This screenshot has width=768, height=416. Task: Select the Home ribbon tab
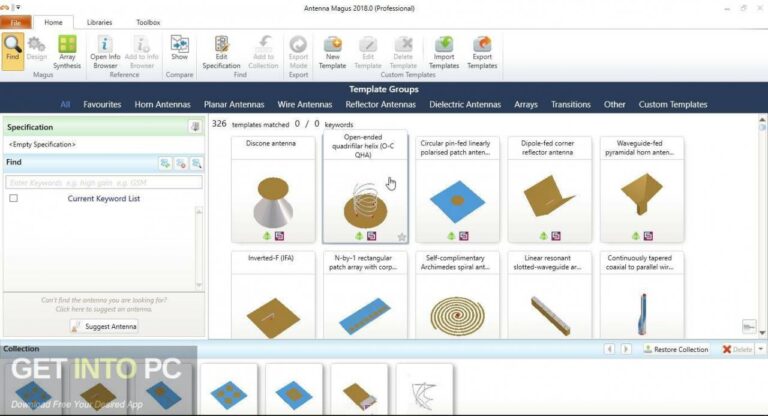[53, 23]
